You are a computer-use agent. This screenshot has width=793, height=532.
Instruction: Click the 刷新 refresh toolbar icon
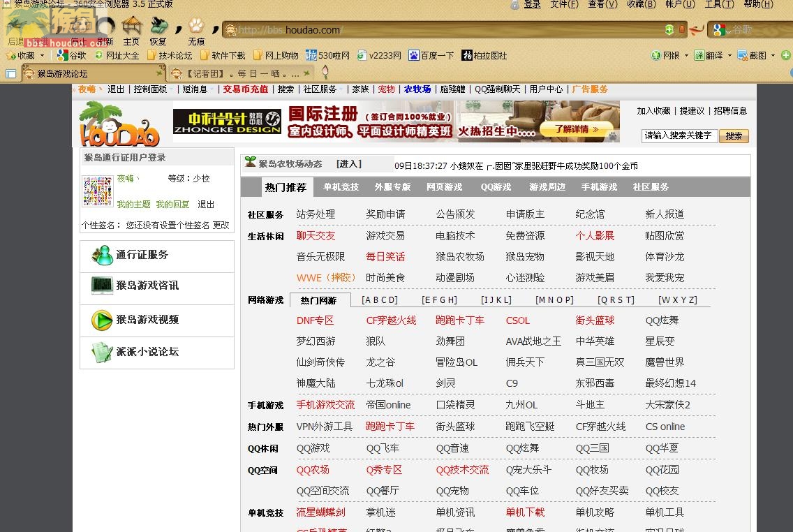[x=106, y=25]
